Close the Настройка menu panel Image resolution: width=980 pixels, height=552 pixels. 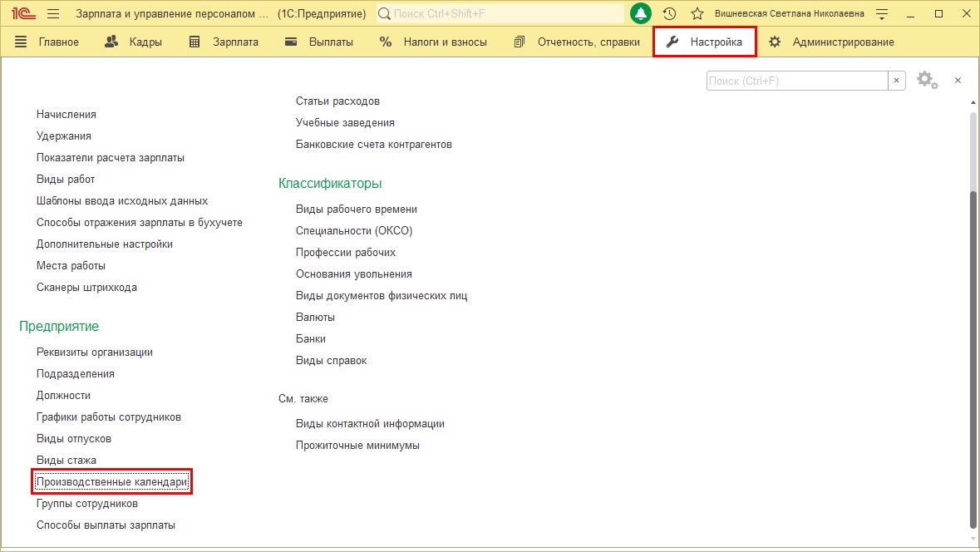pyautogui.click(x=958, y=80)
